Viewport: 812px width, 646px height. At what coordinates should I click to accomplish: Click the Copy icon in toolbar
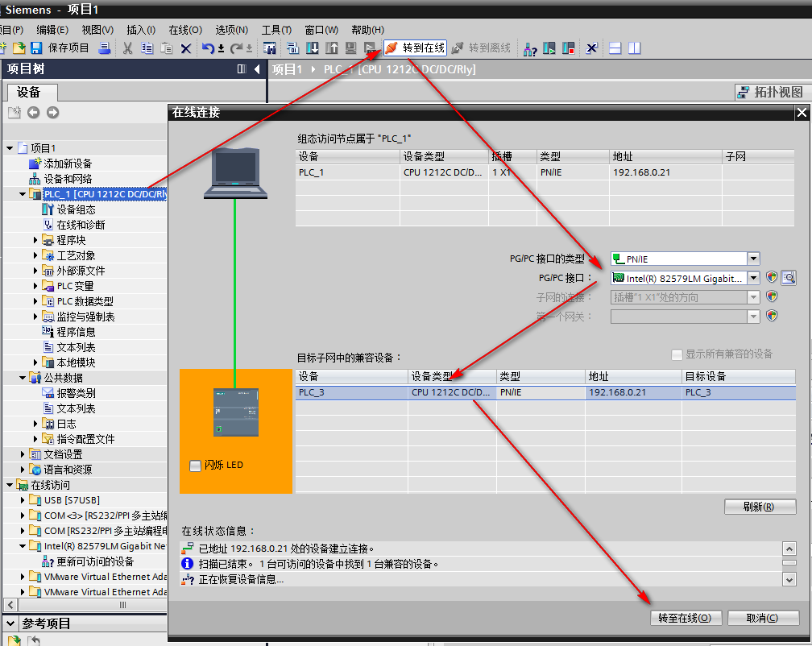point(147,48)
